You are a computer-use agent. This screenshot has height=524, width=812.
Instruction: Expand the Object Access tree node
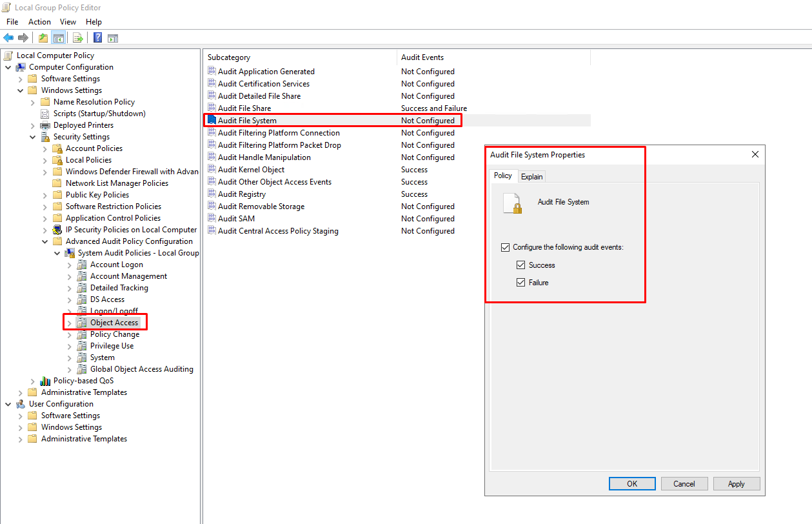point(69,323)
